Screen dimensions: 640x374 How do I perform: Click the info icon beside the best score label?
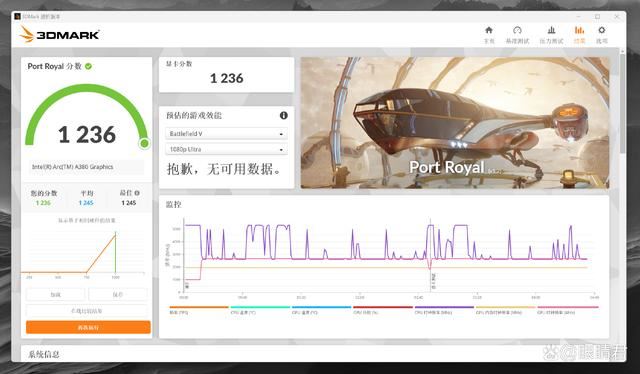[137, 193]
